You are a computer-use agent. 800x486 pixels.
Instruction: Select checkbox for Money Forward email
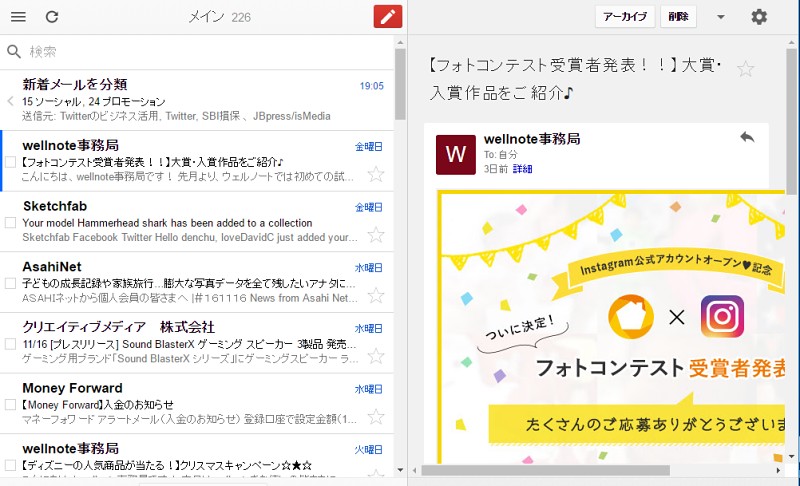10,405
